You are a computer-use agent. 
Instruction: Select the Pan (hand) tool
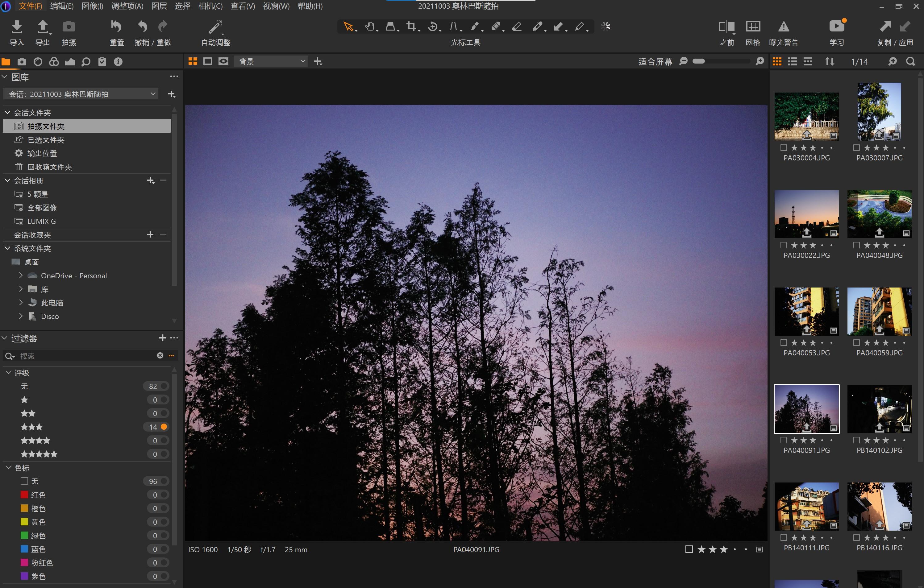370,26
